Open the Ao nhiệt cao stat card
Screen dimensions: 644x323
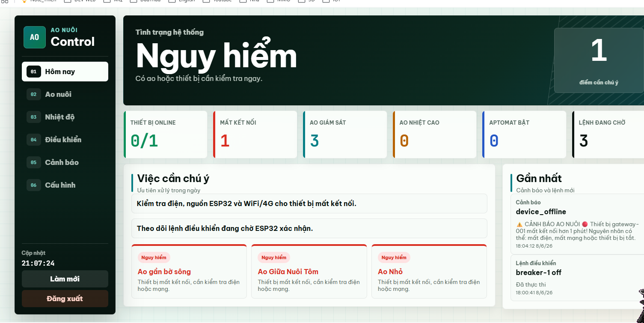click(435, 135)
